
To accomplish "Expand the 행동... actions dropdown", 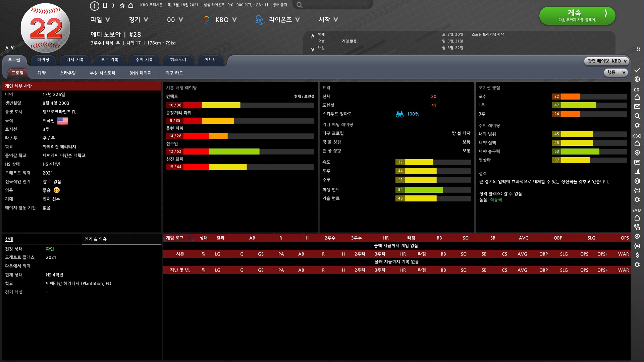I will point(615,72).
